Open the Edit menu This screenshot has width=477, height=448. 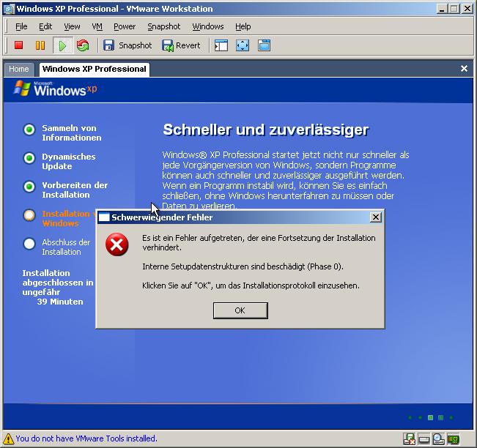point(45,27)
